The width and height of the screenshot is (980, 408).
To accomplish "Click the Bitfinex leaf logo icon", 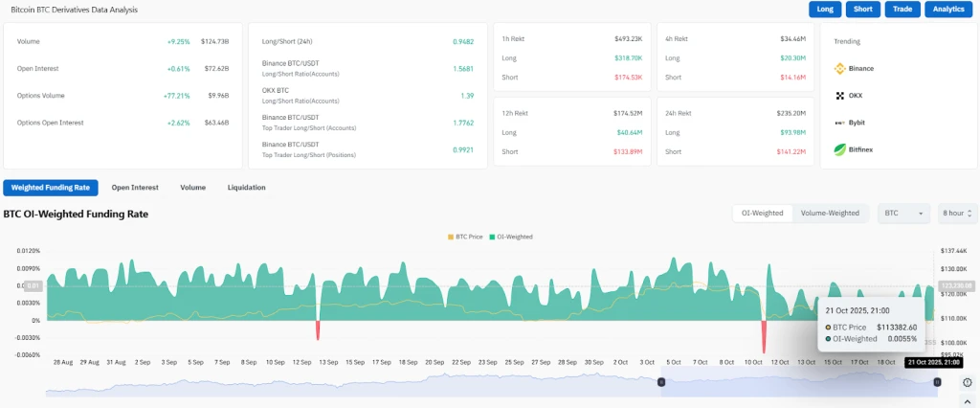I will pos(840,149).
